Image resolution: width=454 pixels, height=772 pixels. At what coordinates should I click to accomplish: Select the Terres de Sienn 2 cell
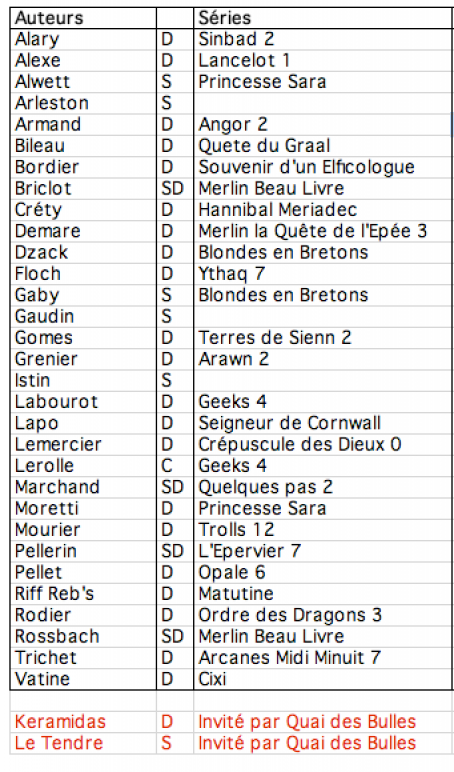323,338
